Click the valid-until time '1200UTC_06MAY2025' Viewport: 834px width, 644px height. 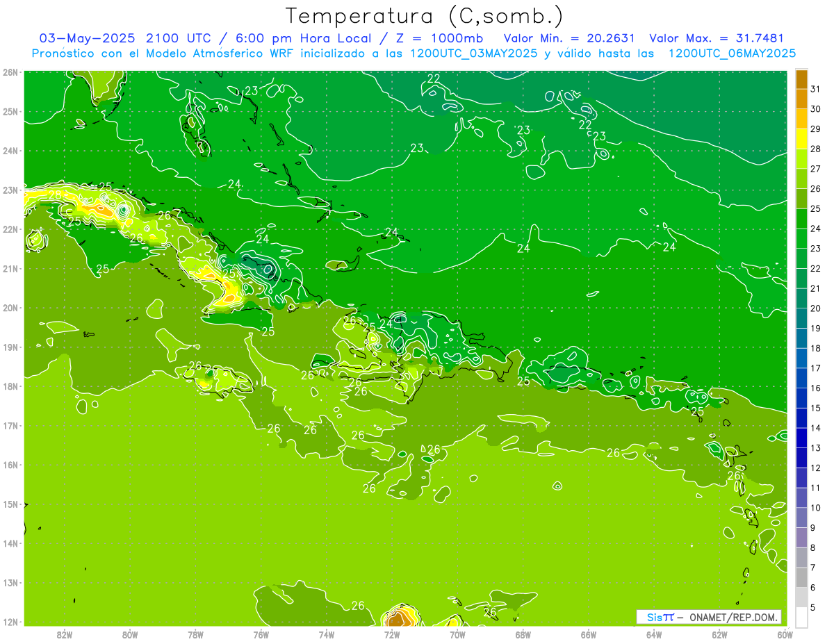click(x=732, y=53)
